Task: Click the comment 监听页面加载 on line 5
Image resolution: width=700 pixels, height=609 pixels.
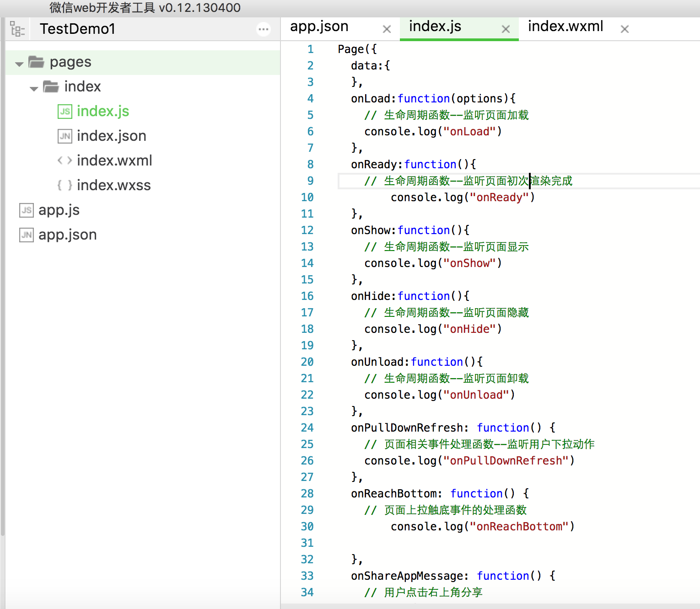Action: (x=496, y=115)
